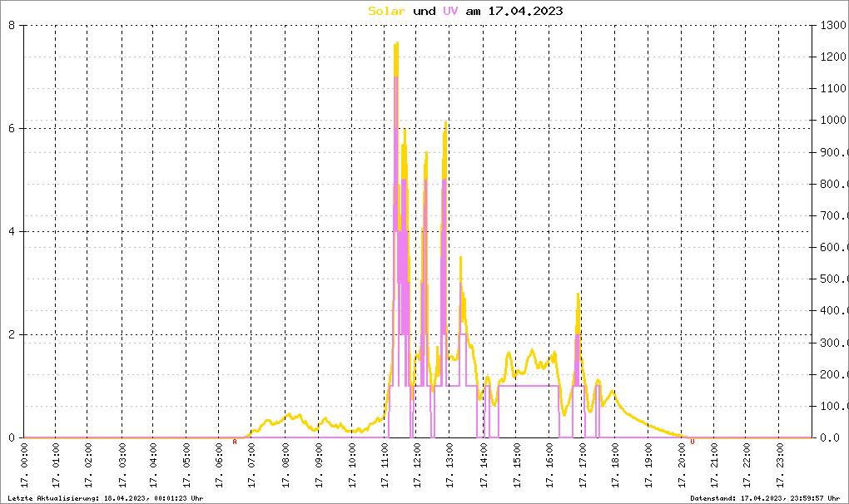Click the left axis value 8
The height and width of the screenshot is (504, 849).
point(12,25)
